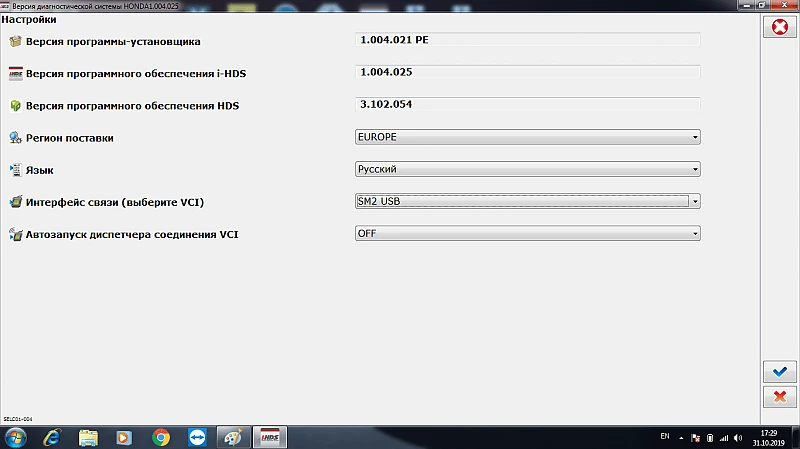Open the EUROPE region dropdown

pos(528,137)
